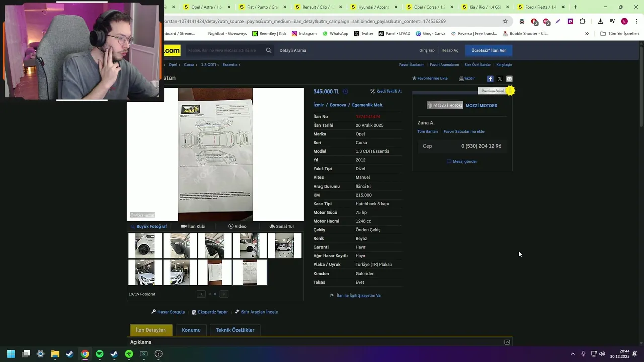Open Büyük Fotoğraf view
Image resolution: width=644 pixels, height=362 pixels.
[x=148, y=226]
